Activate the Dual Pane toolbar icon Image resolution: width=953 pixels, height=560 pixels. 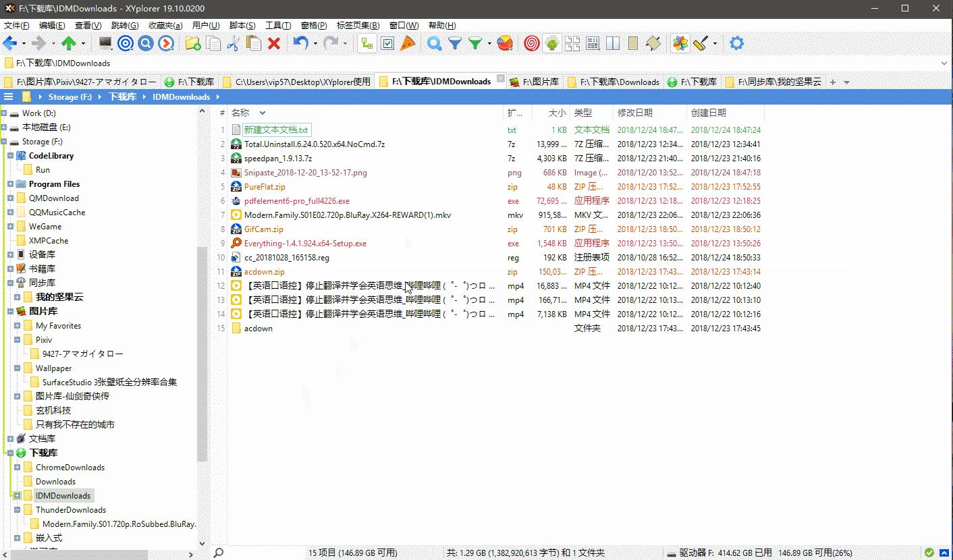pos(612,43)
